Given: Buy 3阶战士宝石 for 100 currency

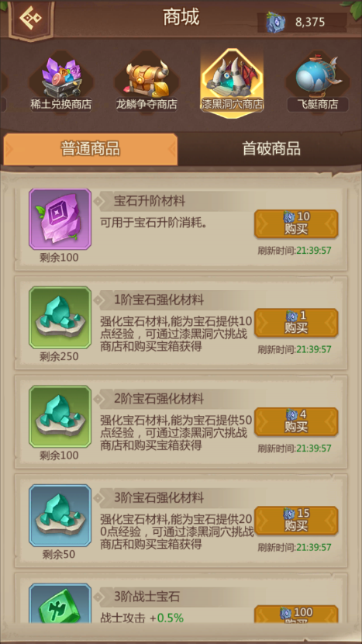Looking at the screenshot, I should pyautogui.click(x=296, y=615).
